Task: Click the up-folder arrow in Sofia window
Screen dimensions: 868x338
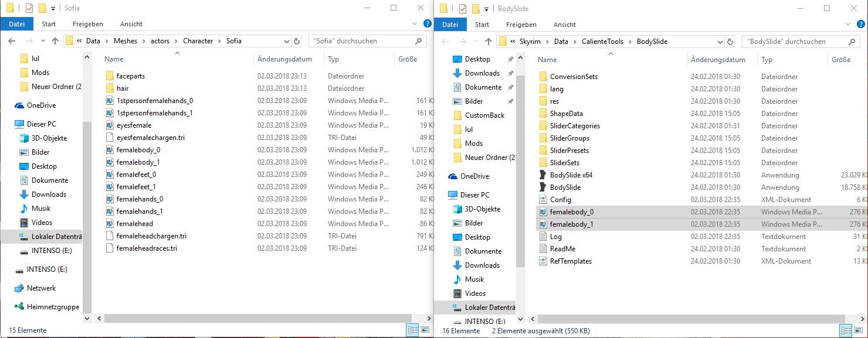Action: tap(55, 41)
